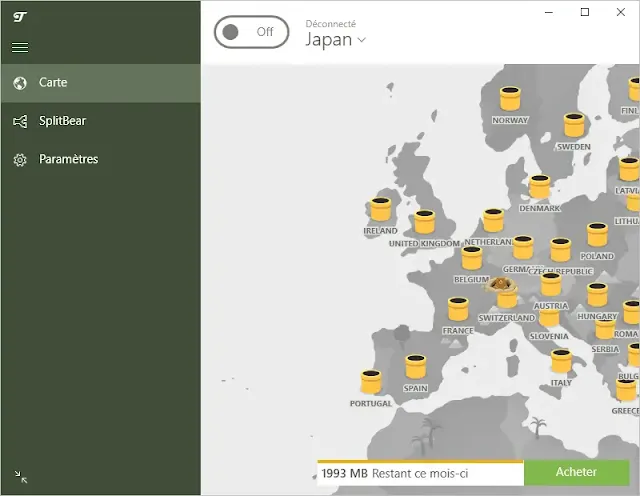Image resolution: width=640 pixels, height=496 pixels.
Task: Toggle the VPN connection switch On
Action: point(251,32)
